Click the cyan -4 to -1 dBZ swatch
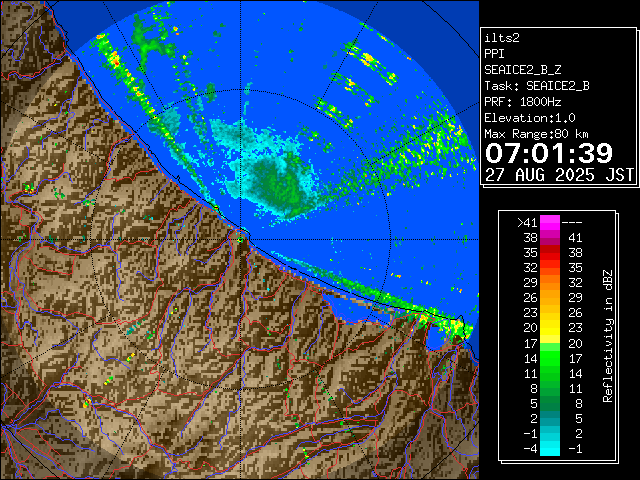This screenshot has width=640, height=480. click(550, 447)
